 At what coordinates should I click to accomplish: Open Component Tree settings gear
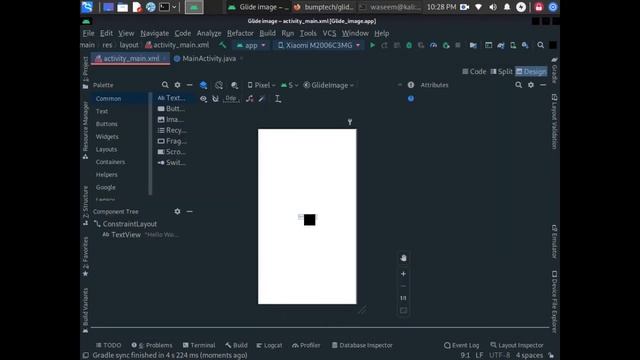click(x=177, y=211)
